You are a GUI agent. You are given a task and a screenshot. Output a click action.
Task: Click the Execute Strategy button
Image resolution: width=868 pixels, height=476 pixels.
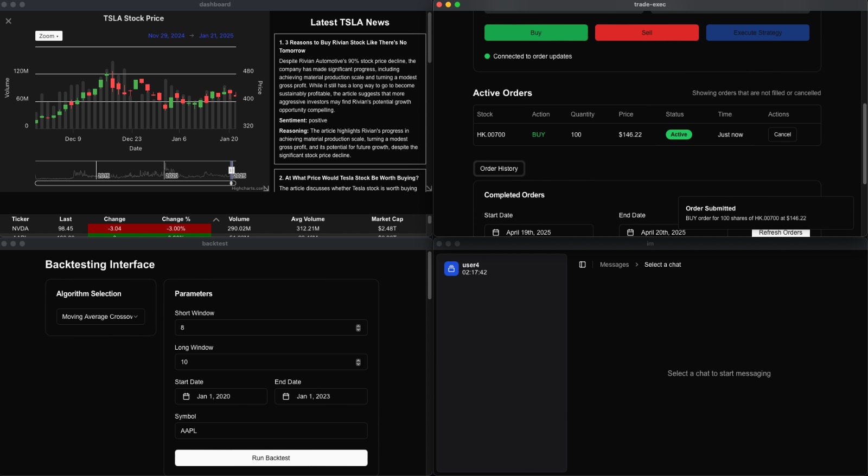(x=757, y=33)
